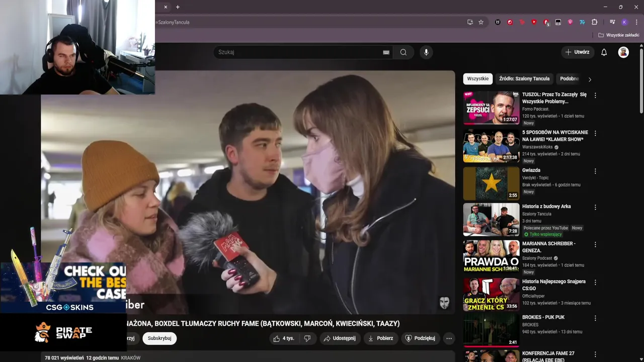Screen dimensions: 644x362
Task: Open the CSGO-SKINS ad banner
Action: (x=63, y=288)
